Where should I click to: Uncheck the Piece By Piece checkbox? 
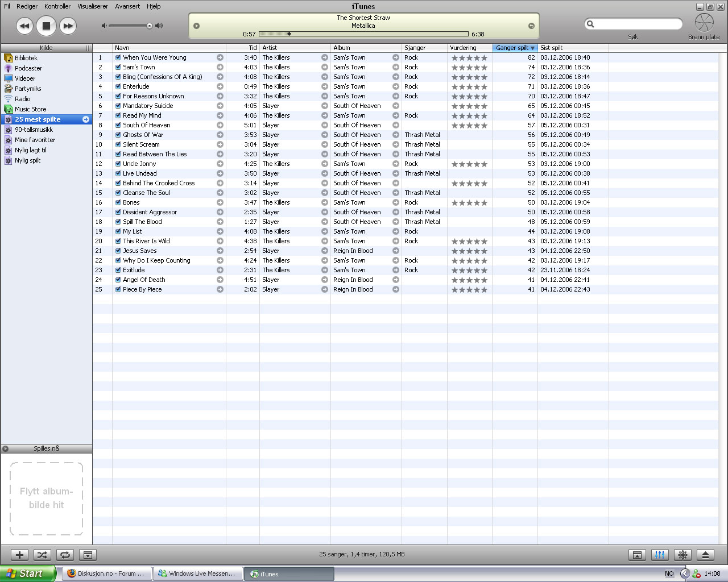pyautogui.click(x=118, y=289)
